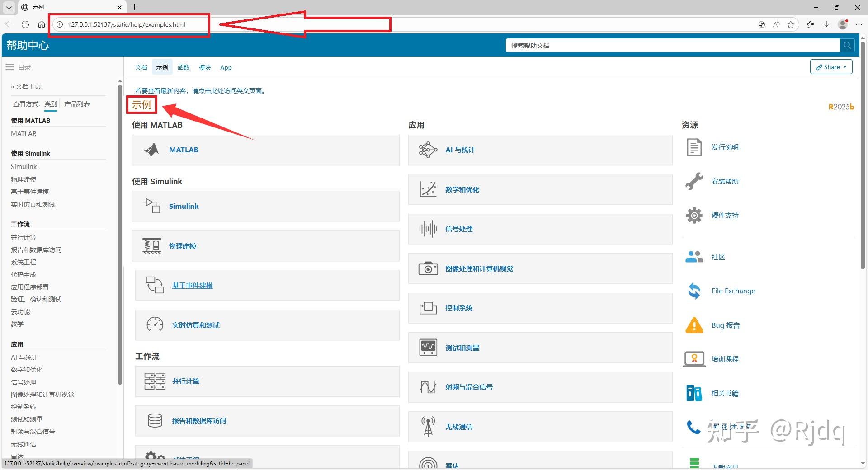This screenshot has width=868, height=470.
Task: Click the 发行说明 document icon
Action: (x=694, y=147)
